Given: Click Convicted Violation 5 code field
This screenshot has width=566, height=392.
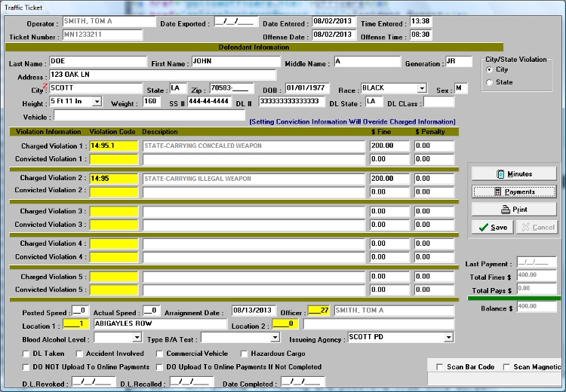Looking at the screenshot, I should tap(114, 290).
